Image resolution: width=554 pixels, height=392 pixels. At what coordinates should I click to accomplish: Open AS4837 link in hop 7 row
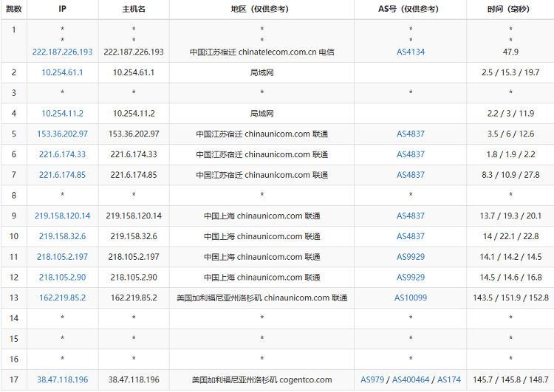click(x=411, y=175)
